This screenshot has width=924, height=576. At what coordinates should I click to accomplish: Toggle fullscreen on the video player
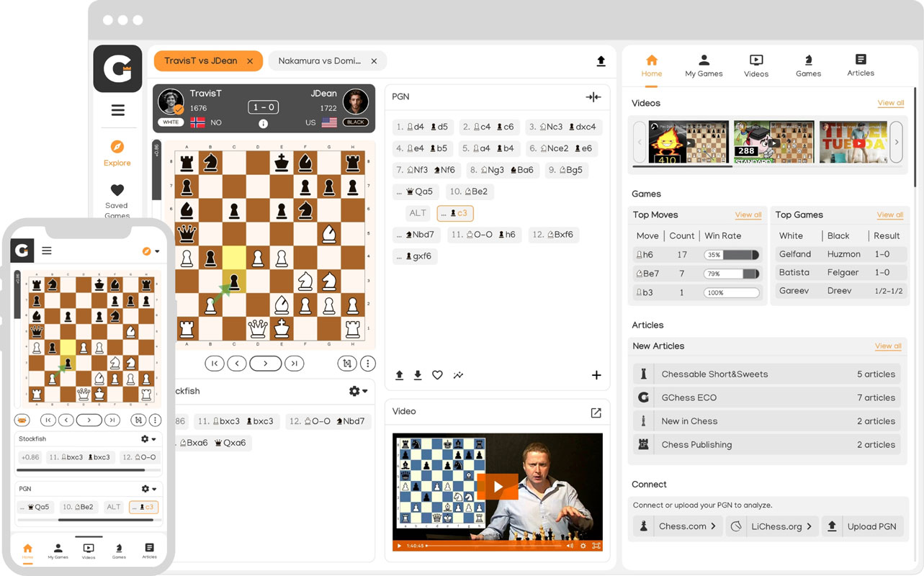[596, 546]
